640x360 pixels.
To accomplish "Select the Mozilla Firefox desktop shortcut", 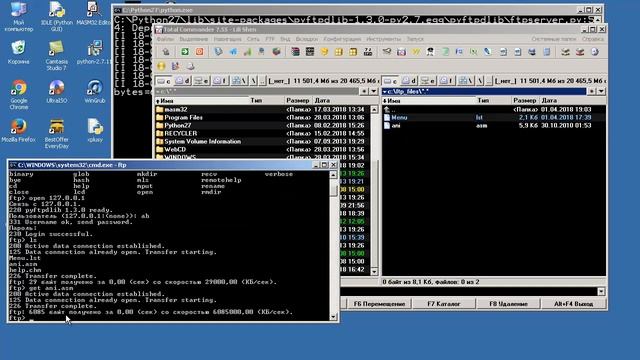I will tap(18, 131).
